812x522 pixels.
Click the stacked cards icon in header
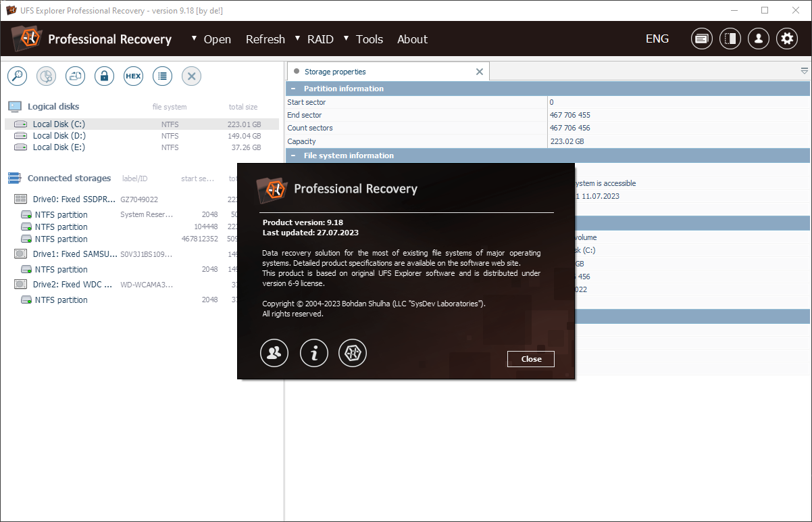click(702, 39)
